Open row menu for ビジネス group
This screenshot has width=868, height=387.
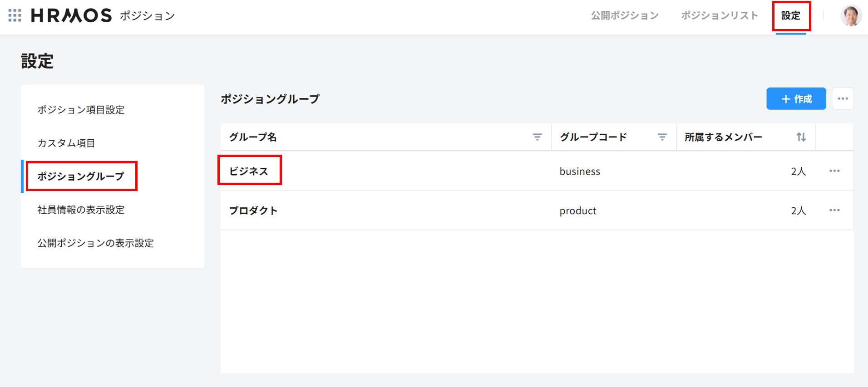[x=834, y=171]
